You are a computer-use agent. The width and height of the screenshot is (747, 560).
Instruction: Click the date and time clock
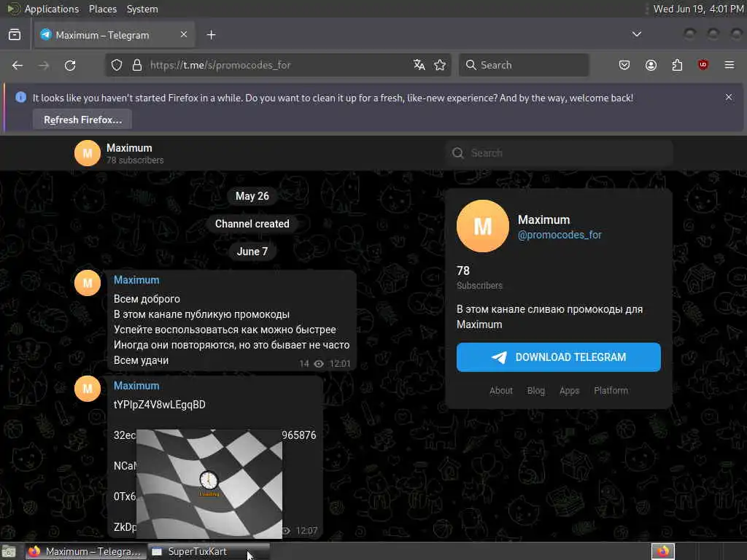click(x=698, y=9)
